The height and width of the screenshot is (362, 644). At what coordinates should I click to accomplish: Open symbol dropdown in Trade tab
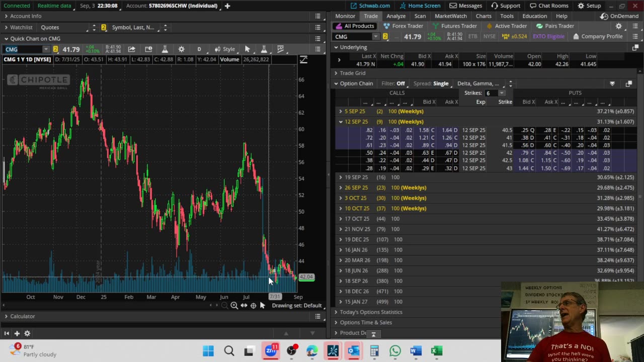tap(376, 37)
